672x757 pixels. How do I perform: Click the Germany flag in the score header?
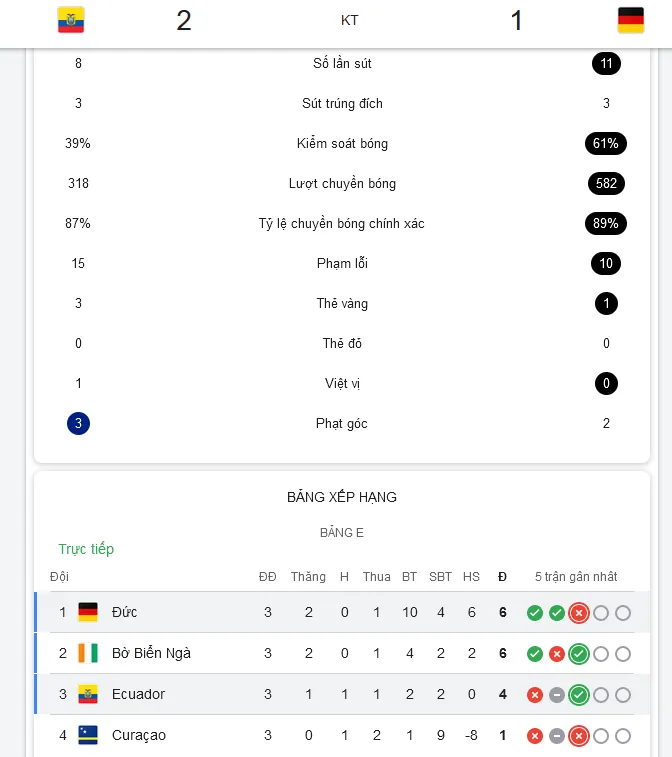tap(630, 20)
